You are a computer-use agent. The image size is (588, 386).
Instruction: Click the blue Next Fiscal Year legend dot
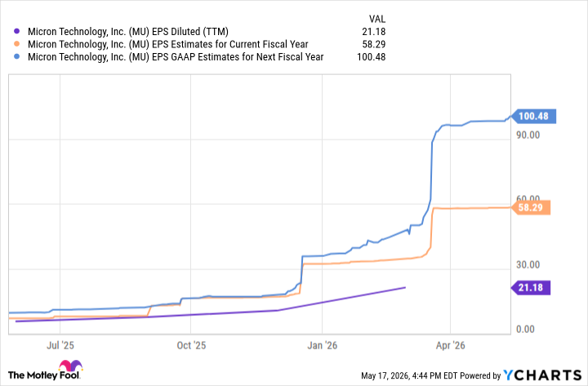pos(16,57)
